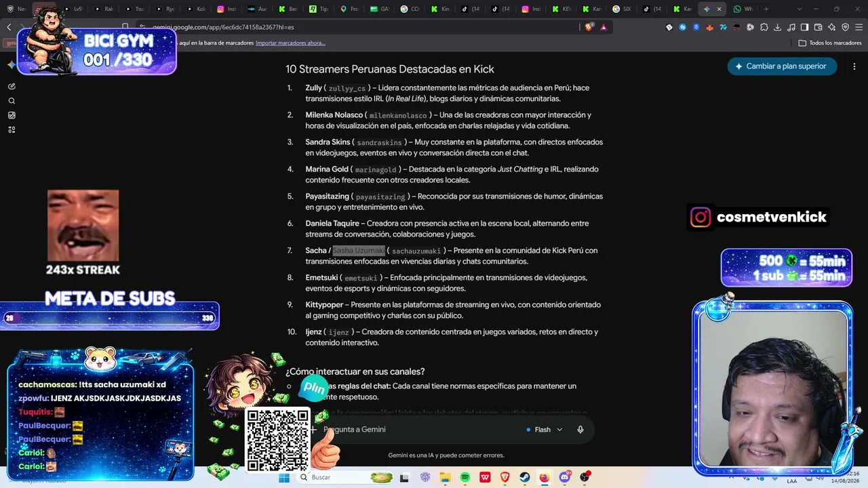This screenshot has width=868, height=488.
Task: Click the zullyy_cs username text
Action: [347, 88]
